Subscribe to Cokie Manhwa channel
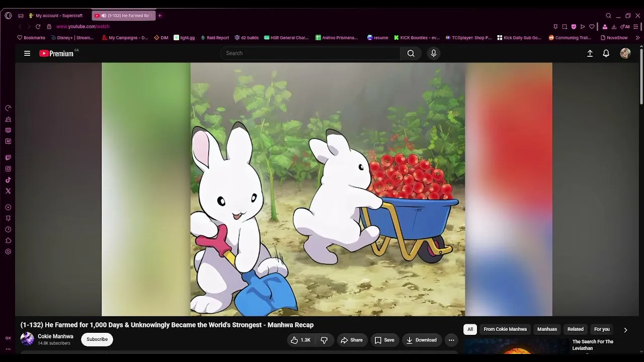The height and width of the screenshot is (362, 644). (x=97, y=339)
